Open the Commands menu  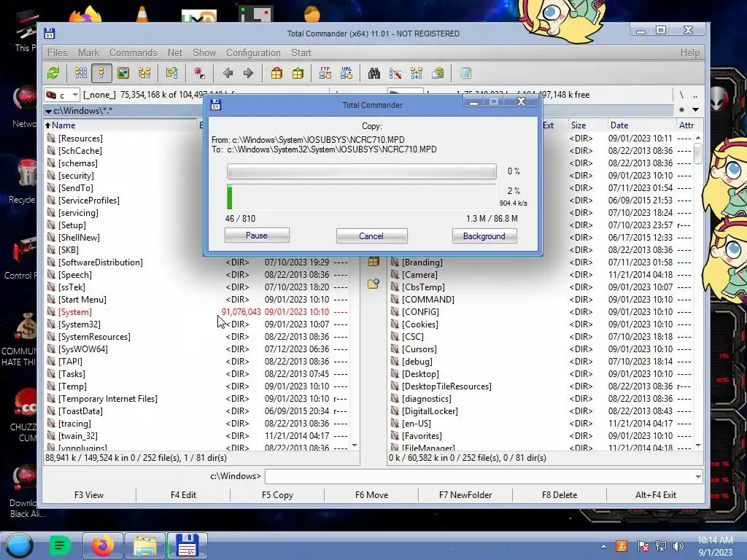(x=133, y=52)
